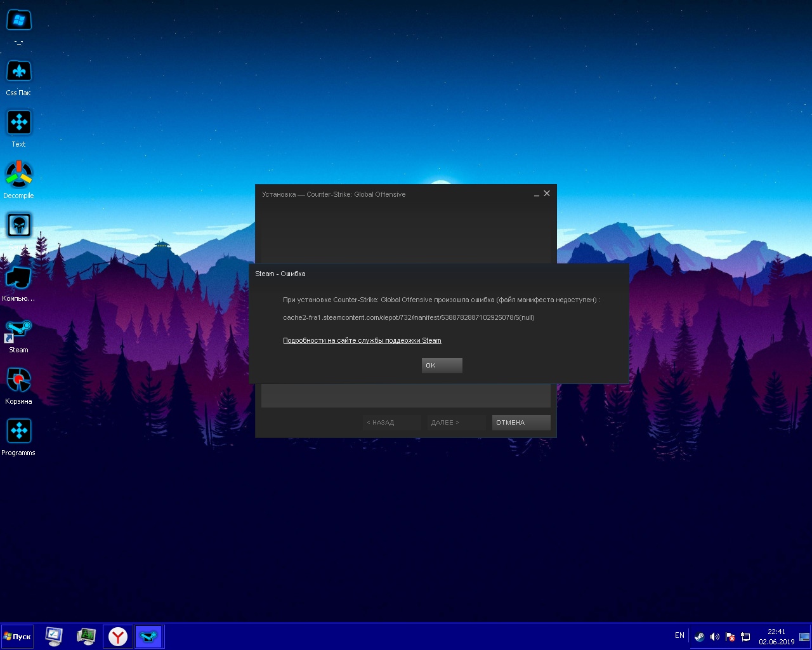Click the greyed ДАЛЕЕ button

pyautogui.click(x=456, y=423)
